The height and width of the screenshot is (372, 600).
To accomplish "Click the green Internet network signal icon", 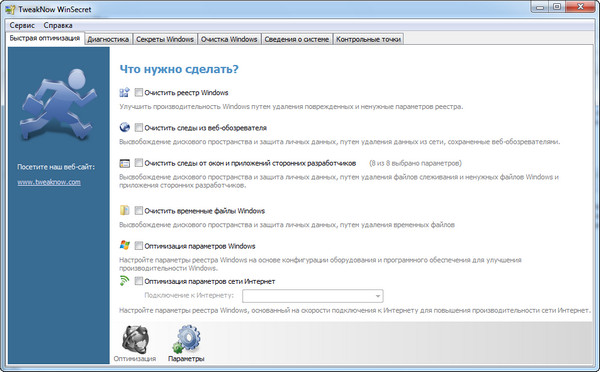I will [124, 281].
